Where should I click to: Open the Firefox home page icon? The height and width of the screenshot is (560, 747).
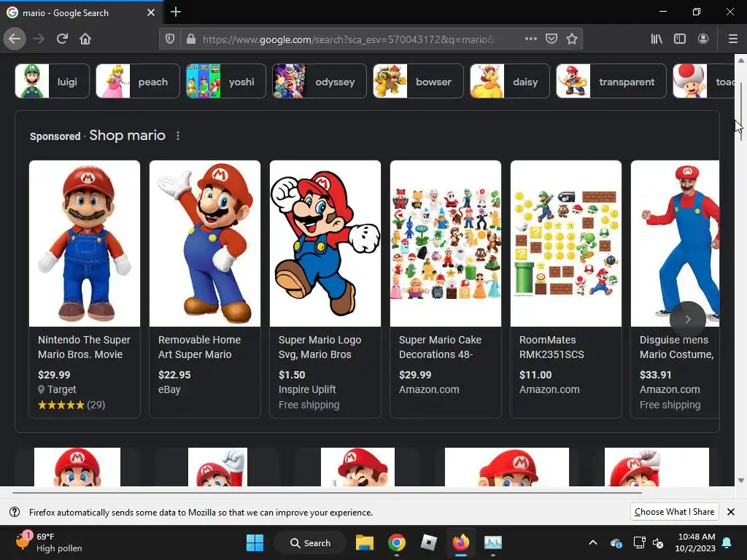click(85, 39)
